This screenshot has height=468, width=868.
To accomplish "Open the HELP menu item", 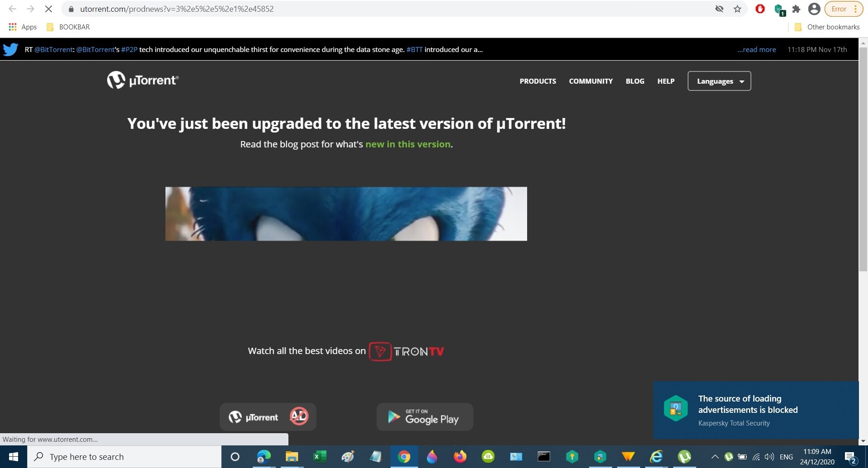I will pos(665,81).
